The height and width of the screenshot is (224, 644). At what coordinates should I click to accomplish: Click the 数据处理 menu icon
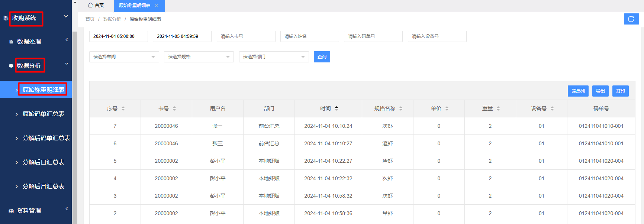pos(11,42)
